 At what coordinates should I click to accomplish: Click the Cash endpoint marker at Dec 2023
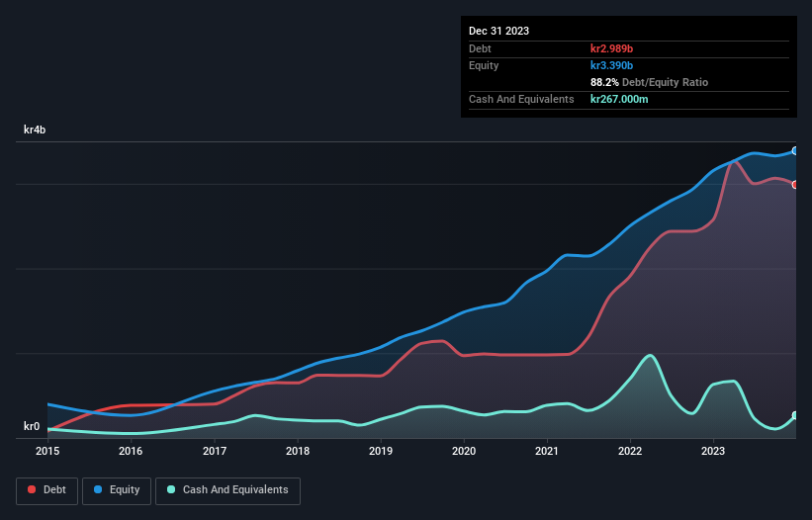(x=795, y=415)
